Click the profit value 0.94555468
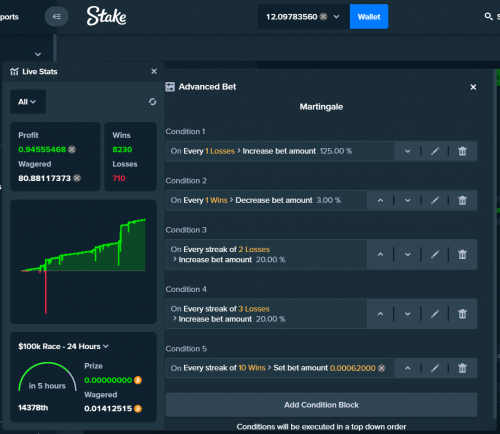Image resolution: width=500 pixels, height=434 pixels. coord(42,149)
